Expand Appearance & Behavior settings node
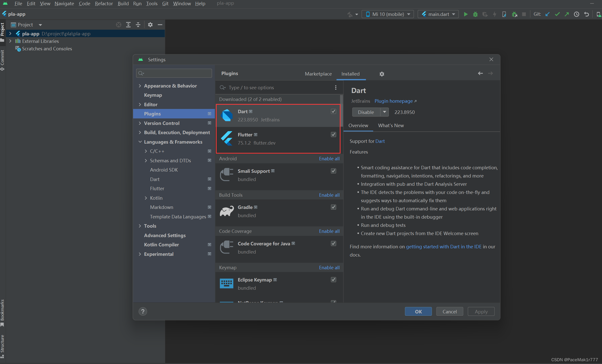Screen dimensions: 602x364 pyautogui.click(x=140, y=86)
